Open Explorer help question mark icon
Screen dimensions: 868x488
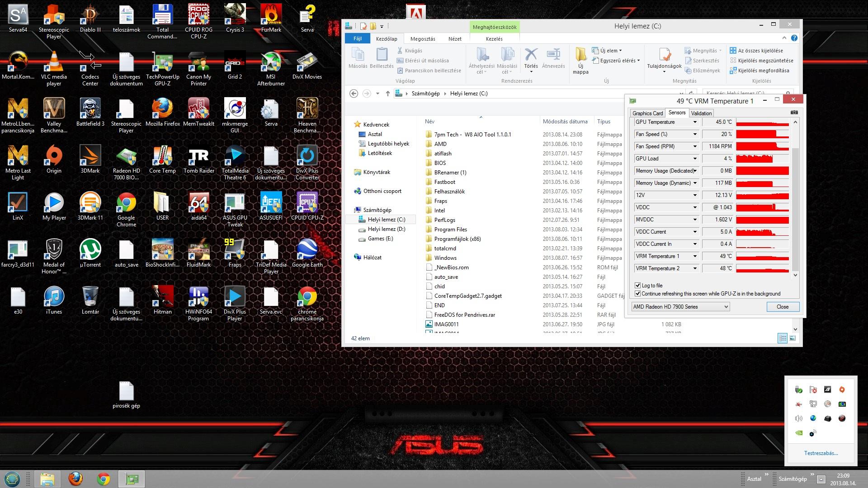(x=794, y=38)
